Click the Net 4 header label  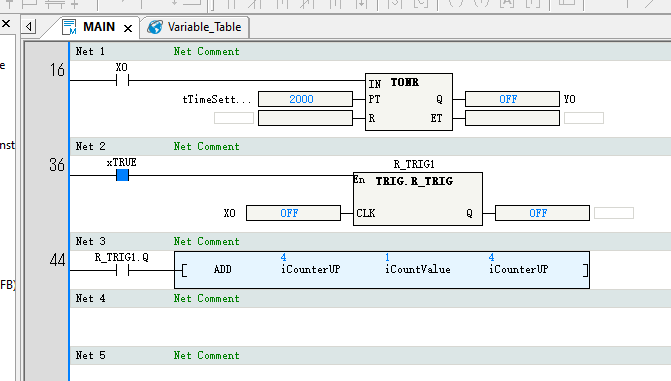[x=90, y=298]
